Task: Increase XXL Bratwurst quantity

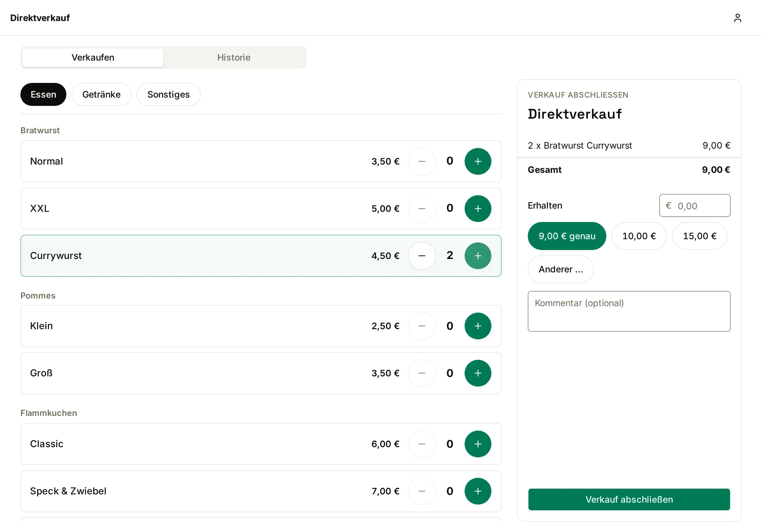Action: tap(478, 208)
